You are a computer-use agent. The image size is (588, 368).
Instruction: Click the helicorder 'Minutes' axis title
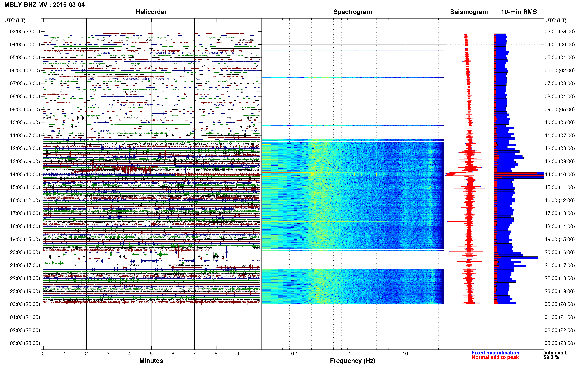pyautogui.click(x=151, y=361)
